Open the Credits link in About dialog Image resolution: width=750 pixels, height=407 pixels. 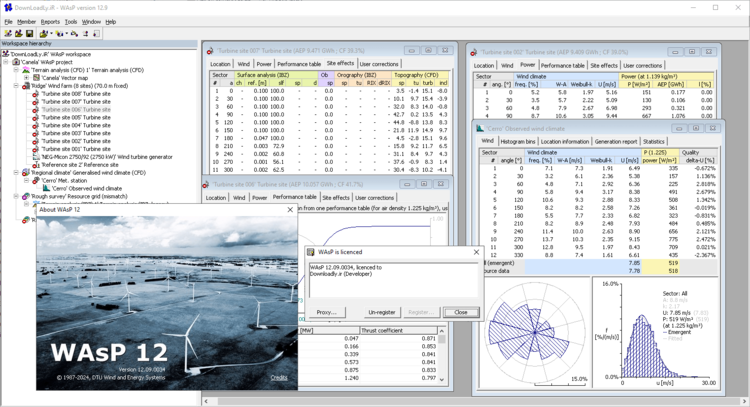[x=279, y=377]
